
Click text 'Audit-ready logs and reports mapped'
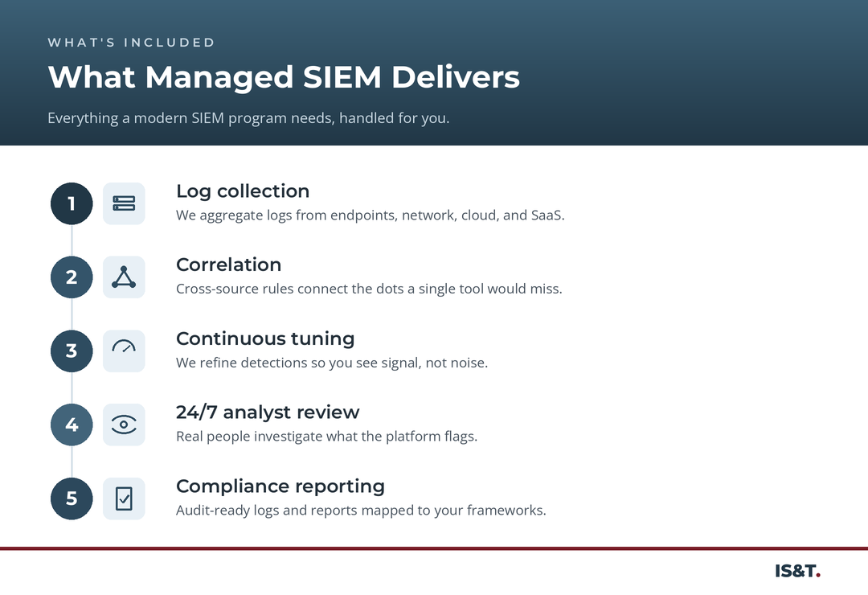[295, 510]
